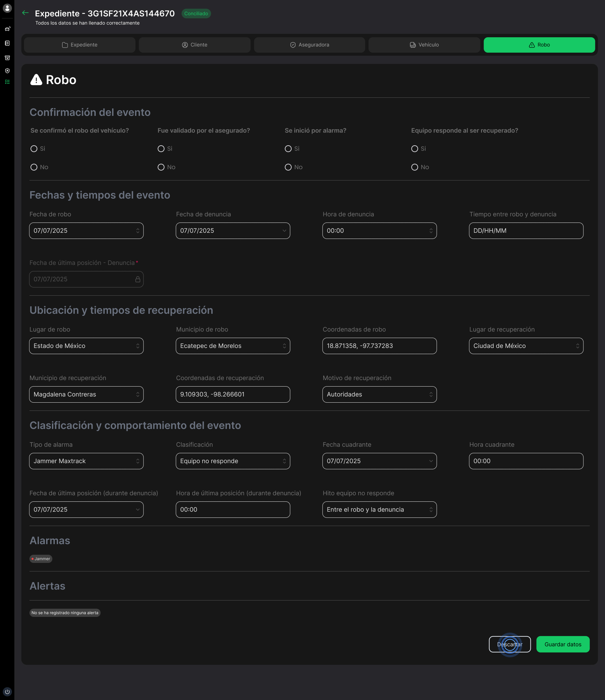605x700 pixels.
Task: Select Si for robo del vehículo confirmed
Action: tap(34, 149)
